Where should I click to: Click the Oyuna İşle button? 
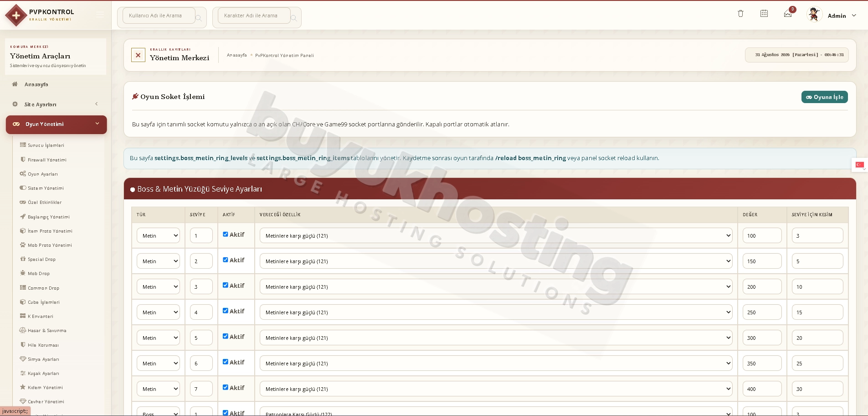coord(824,97)
